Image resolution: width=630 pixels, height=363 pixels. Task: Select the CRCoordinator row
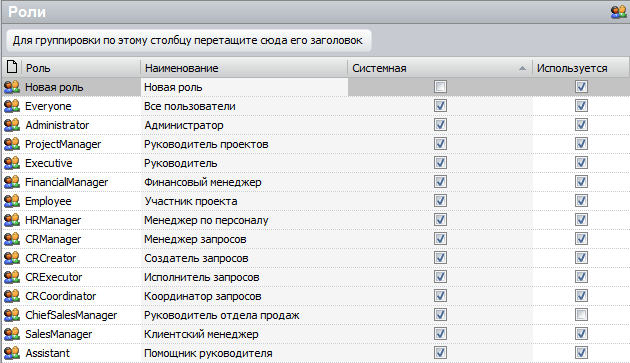click(x=315, y=296)
